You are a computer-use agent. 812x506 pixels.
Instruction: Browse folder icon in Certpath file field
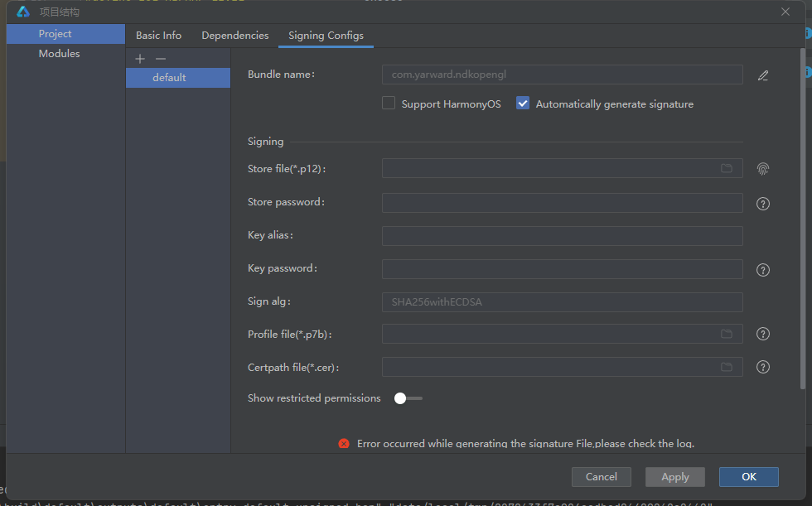pyautogui.click(x=727, y=367)
